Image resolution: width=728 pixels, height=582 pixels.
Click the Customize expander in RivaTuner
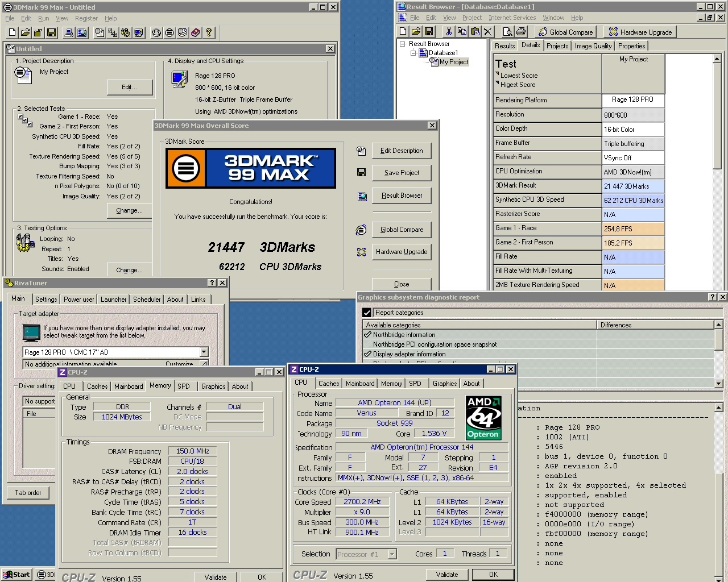click(204, 363)
